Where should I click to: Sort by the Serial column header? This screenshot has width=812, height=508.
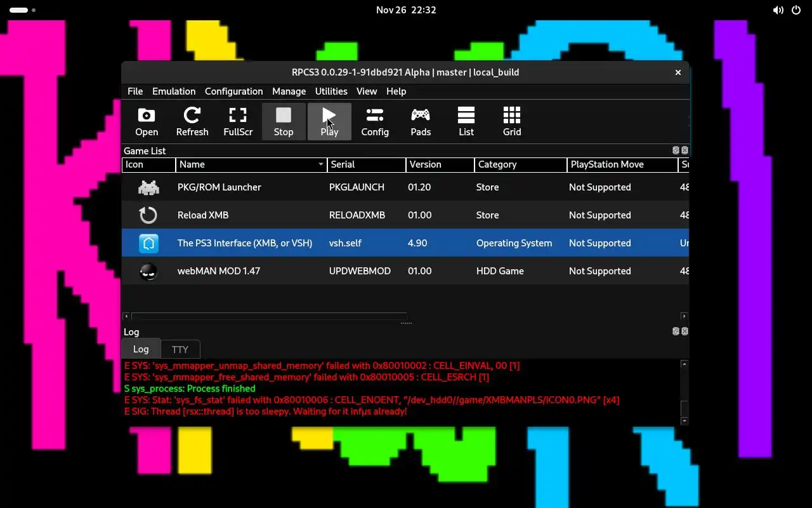tap(367, 164)
